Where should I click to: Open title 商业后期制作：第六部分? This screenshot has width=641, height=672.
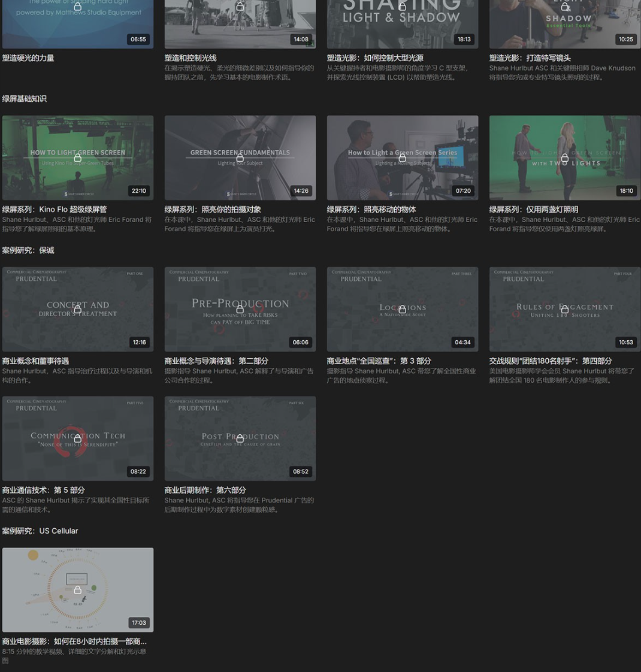205,491
